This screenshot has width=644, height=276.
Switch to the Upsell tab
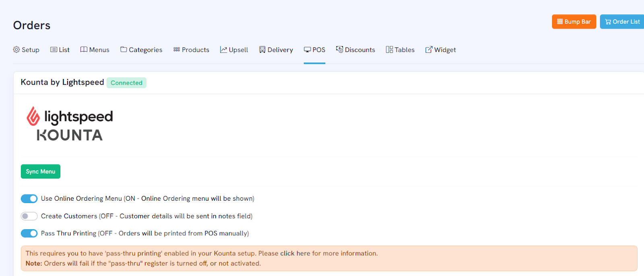[x=234, y=50]
